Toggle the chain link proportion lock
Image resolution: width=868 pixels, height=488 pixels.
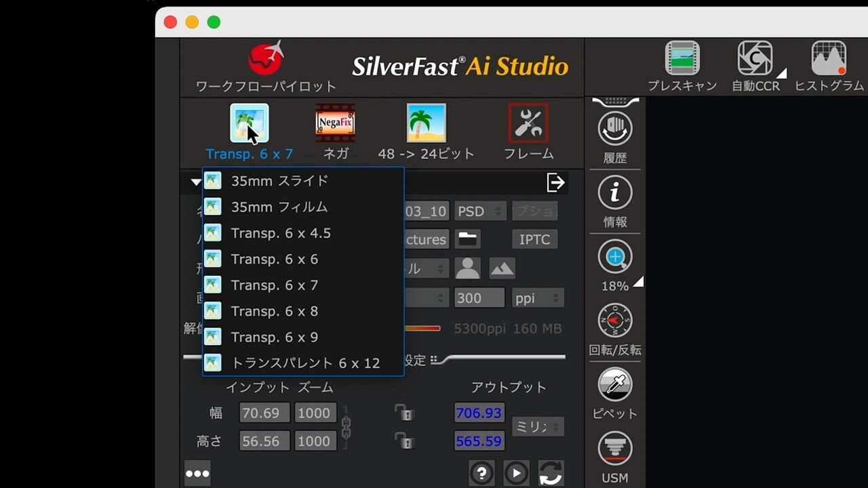pos(346,427)
